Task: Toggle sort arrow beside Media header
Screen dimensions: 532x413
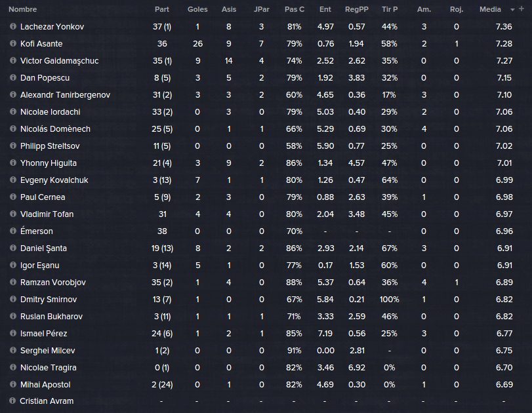Action: point(512,10)
